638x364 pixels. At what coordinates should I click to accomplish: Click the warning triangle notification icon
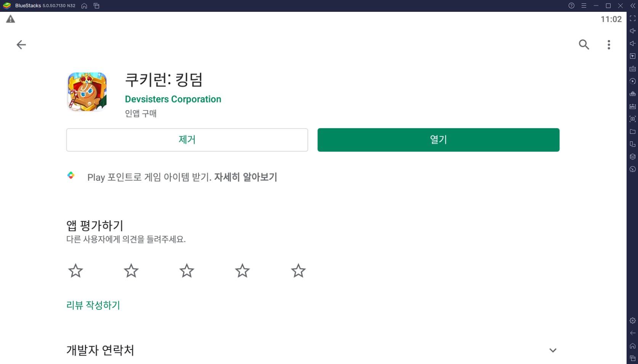tap(10, 19)
